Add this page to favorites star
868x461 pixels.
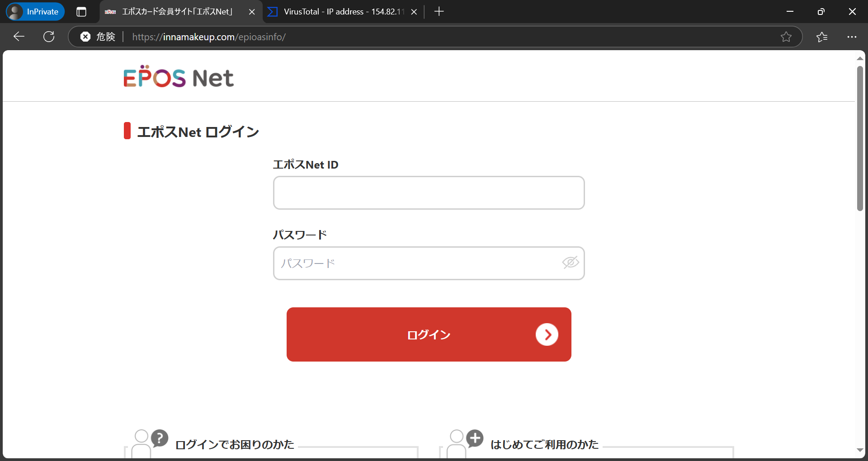[786, 37]
